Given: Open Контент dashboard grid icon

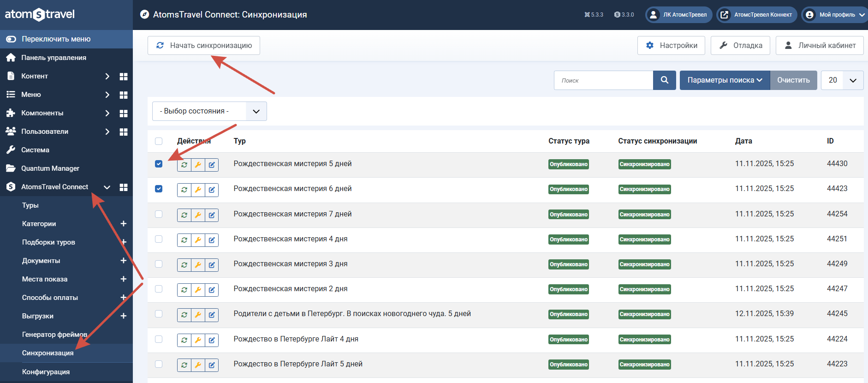Looking at the screenshot, I should pos(124,76).
